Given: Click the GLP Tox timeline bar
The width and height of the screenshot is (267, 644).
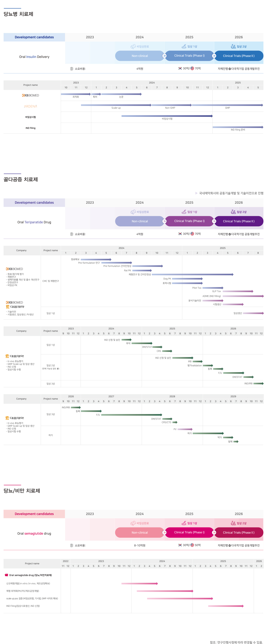Looking at the screenshot, I should point(238,291).
